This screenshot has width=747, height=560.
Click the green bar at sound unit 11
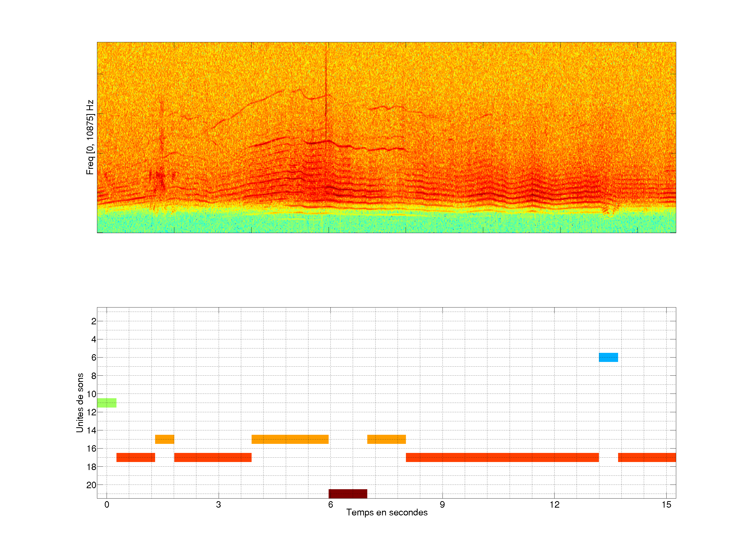tap(107, 403)
